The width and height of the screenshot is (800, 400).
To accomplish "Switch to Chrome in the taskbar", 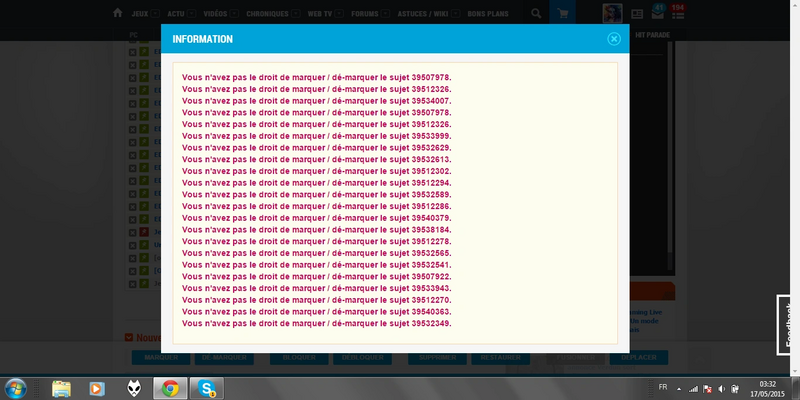I will tap(171, 387).
